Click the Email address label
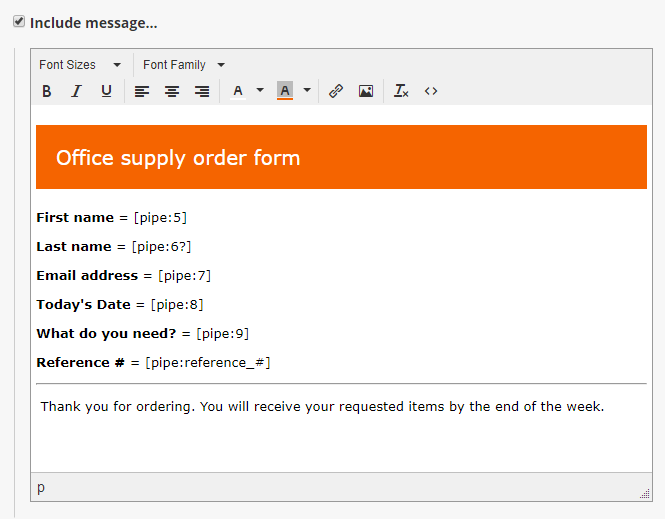This screenshot has height=519, width=665. click(x=87, y=276)
